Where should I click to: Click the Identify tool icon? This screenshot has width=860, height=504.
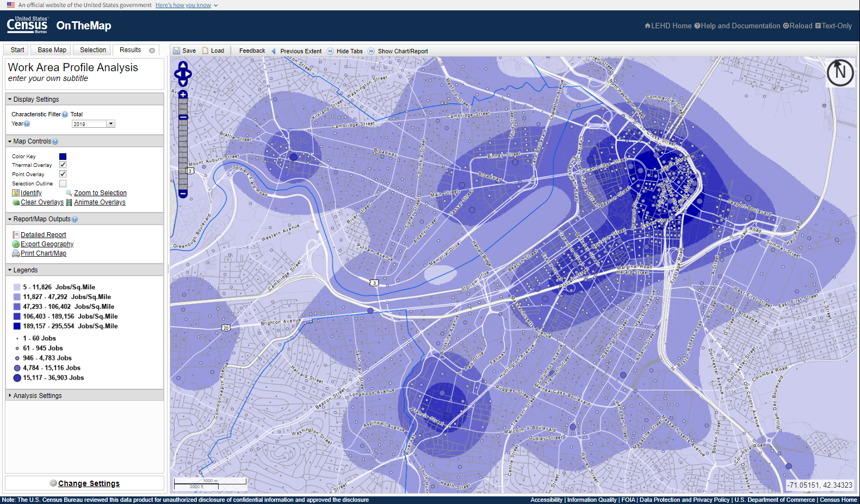coord(16,193)
